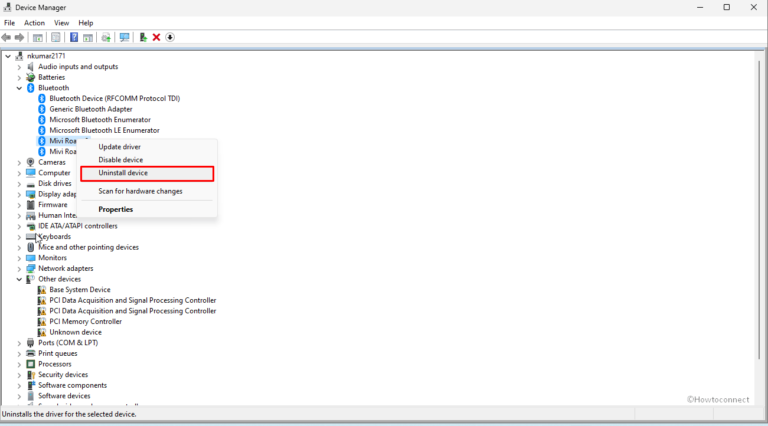768x426 pixels.
Task: Click the Computer category monitor icon
Action: [30, 173]
